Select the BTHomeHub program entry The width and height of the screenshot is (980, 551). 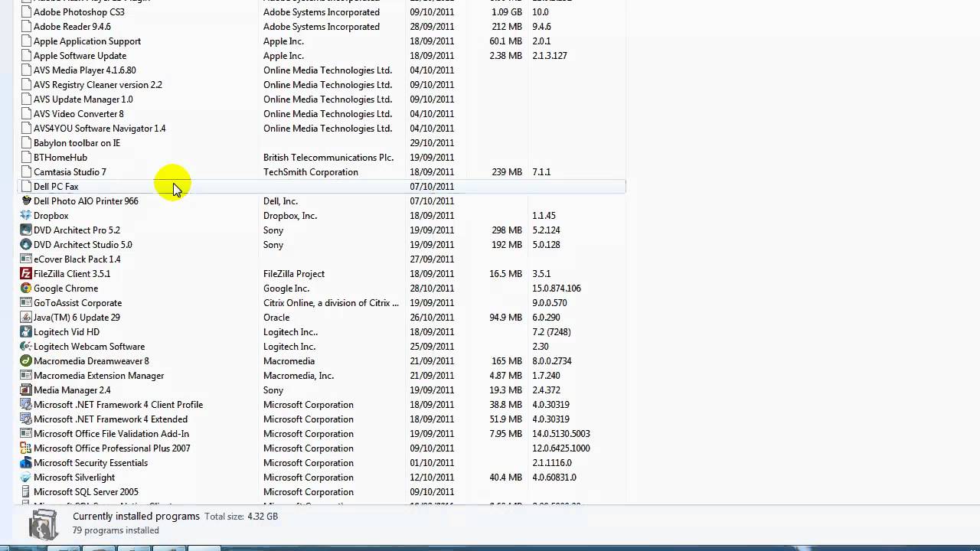tap(60, 158)
